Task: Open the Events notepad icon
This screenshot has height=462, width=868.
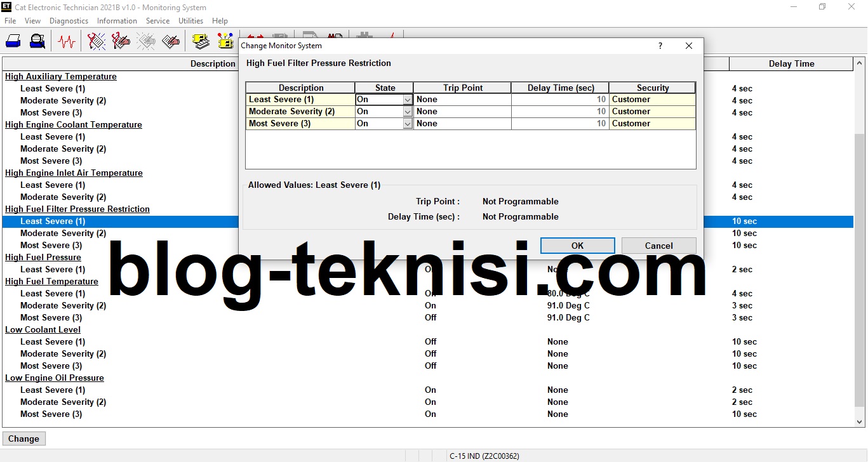Action: 169,40
